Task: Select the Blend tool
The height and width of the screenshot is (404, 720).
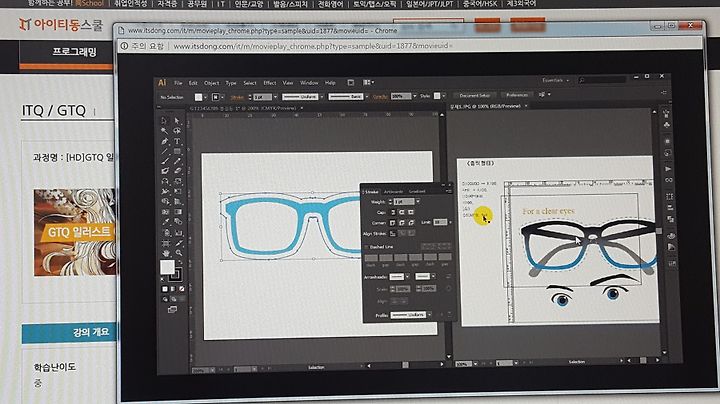Action: pyautogui.click(x=178, y=222)
